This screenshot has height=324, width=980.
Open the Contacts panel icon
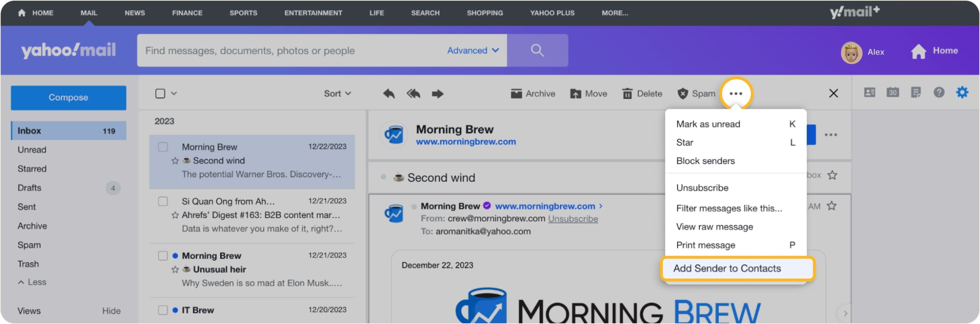tap(870, 93)
